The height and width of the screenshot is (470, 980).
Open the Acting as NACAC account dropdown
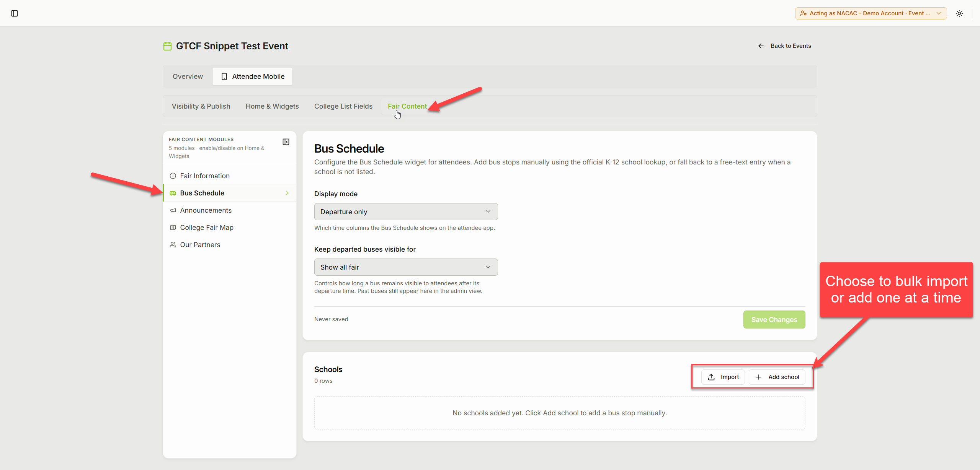pos(871,13)
